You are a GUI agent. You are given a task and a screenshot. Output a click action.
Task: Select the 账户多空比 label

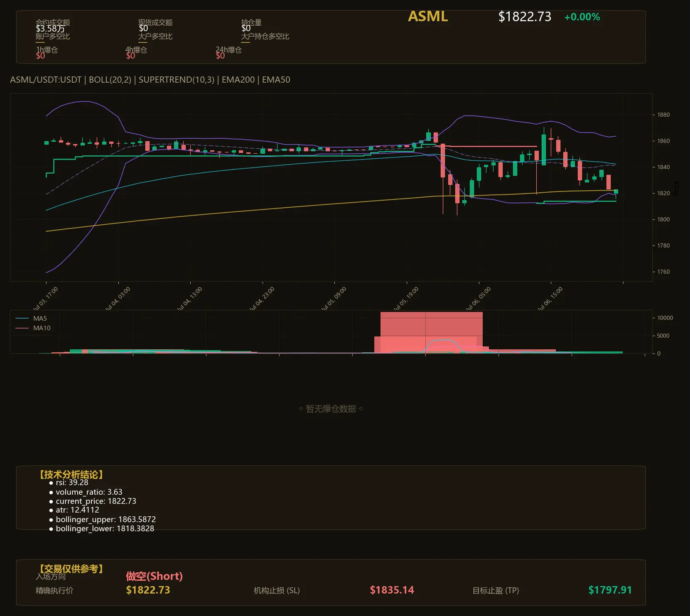(53, 36)
